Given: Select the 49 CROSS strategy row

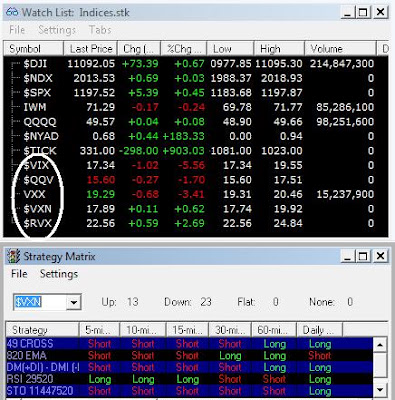Looking at the screenshot, I should (x=189, y=344).
